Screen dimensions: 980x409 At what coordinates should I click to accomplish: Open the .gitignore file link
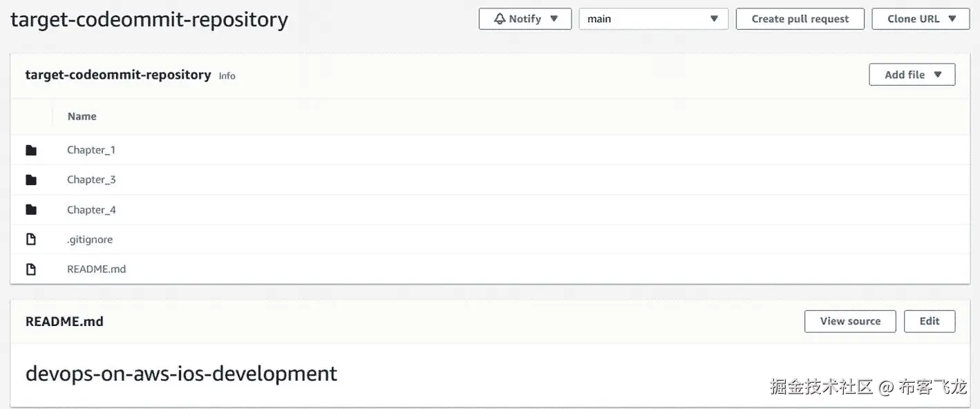[x=90, y=240]
